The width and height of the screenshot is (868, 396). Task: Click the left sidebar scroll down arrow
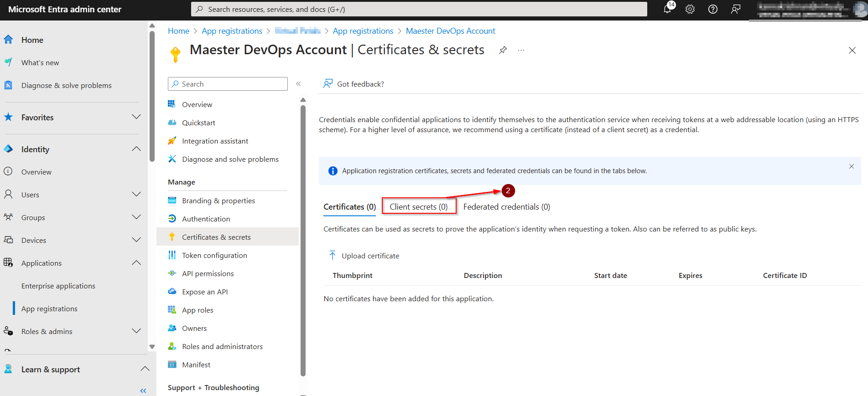tap(152, 347)
